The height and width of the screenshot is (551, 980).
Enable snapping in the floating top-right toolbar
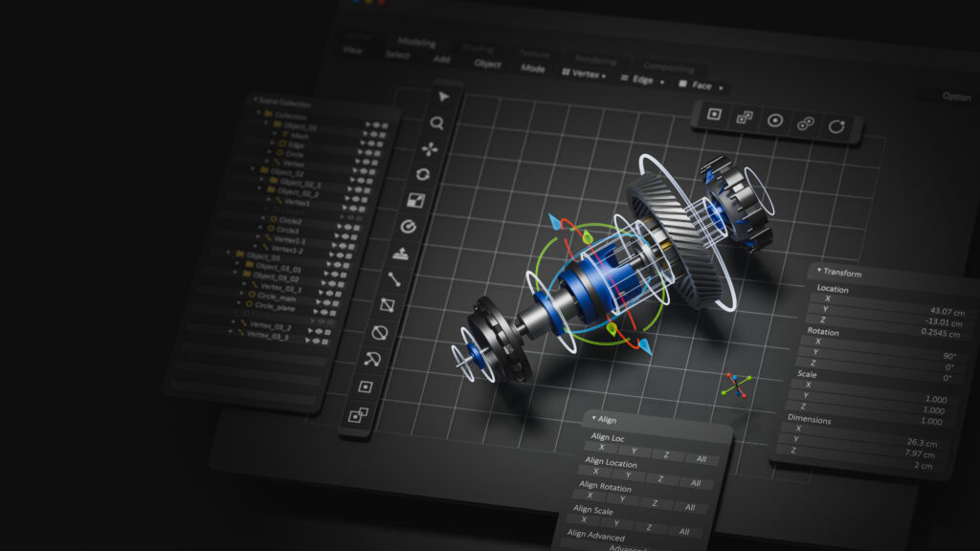pos(805,121)
